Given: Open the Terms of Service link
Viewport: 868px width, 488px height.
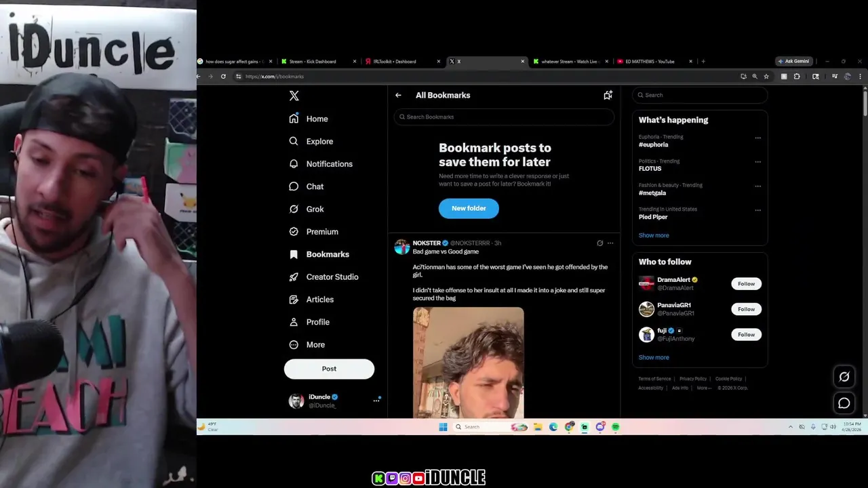Looking at the screenshot, I should [x=654, y=379].
